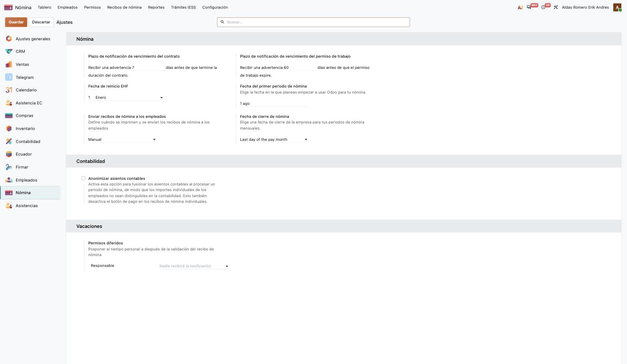The width and height of the screenshot is (627, 364).
Task: Select the Calendario icon in sidebar
Action: 9,90
